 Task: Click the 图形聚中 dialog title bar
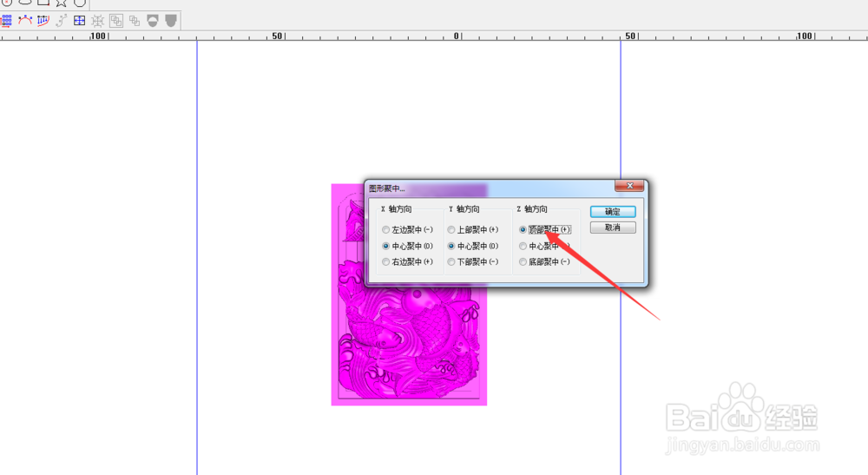click(x=490, y=188)
